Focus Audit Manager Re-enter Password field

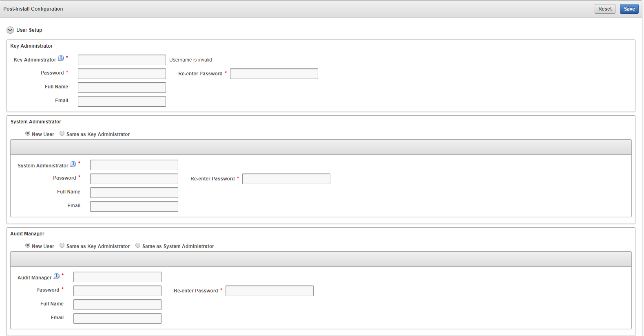pyautogui.click(x=270, y=291)
